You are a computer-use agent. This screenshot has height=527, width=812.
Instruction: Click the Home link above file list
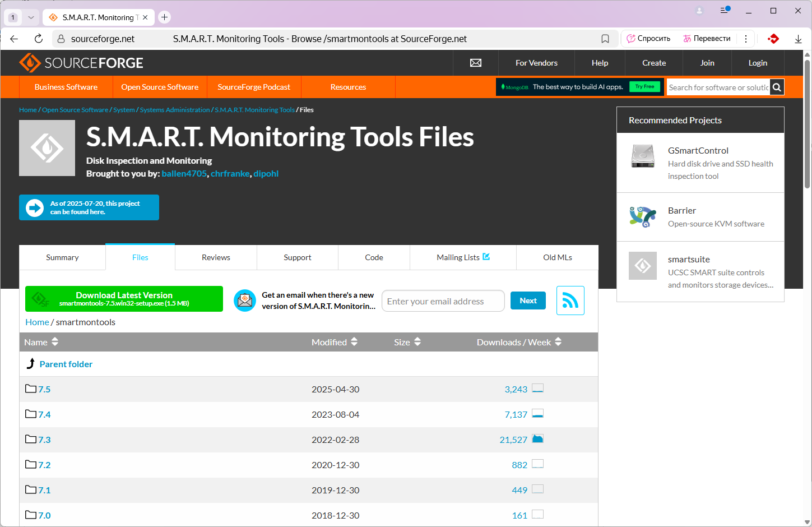37,322
